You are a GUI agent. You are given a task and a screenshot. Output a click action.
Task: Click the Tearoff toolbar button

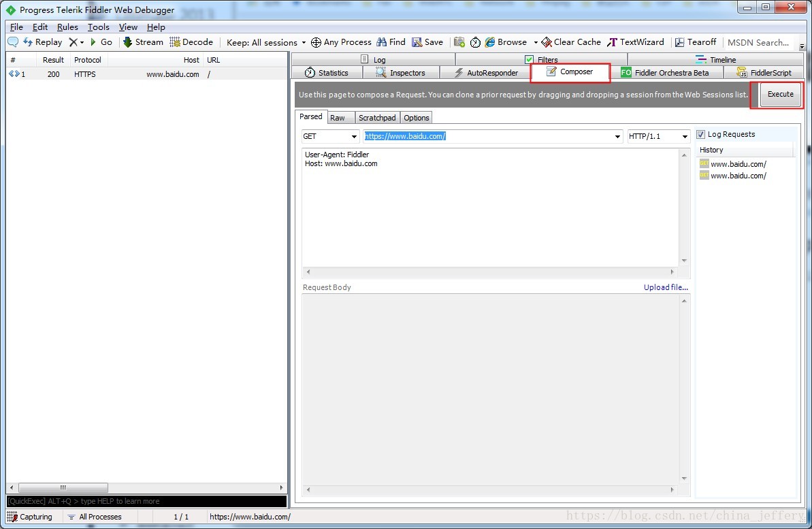(696, 42)
